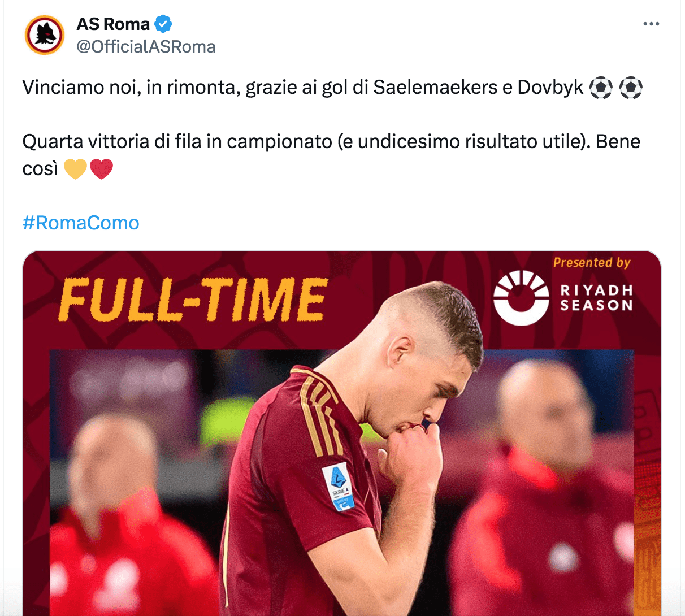Click the 'Presented by' label
The height and width of the screenshot is (616, 685).
pos(592,263)
